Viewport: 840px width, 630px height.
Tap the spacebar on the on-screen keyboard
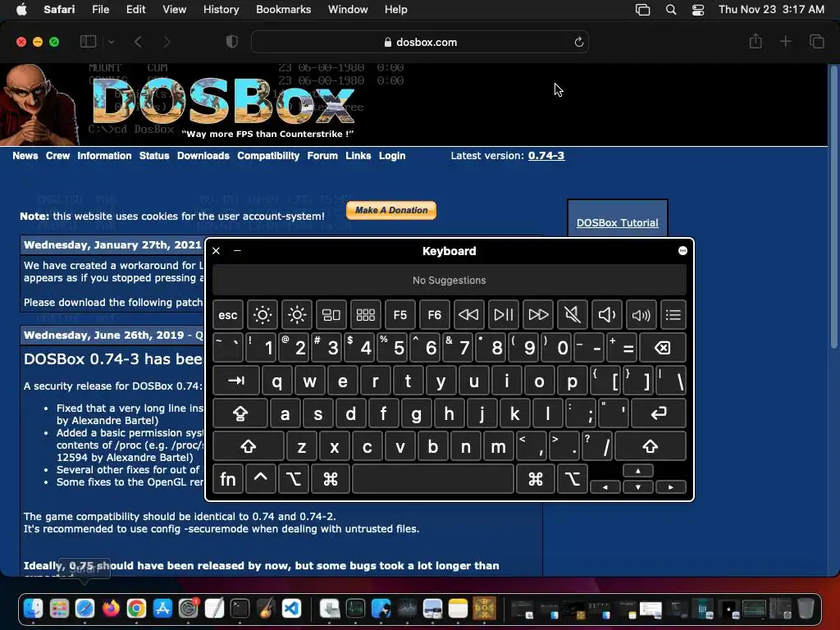(x=433, y=479)
